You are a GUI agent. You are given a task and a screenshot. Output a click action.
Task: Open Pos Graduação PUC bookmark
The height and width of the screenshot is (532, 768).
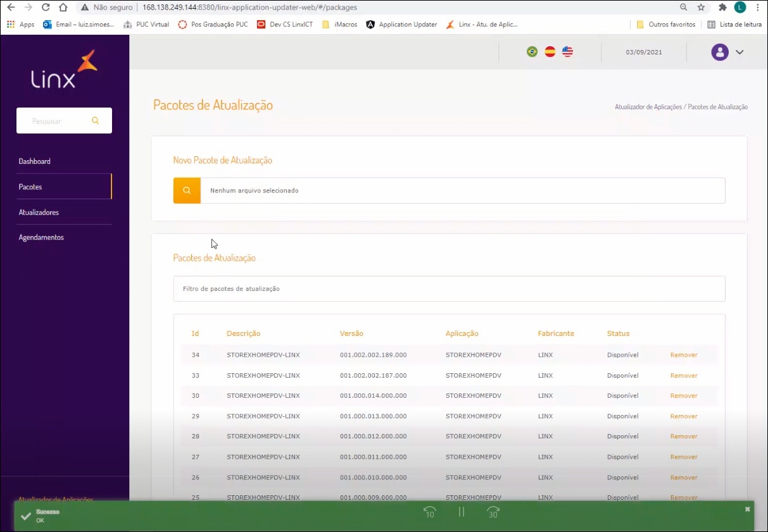coord(213,25)
